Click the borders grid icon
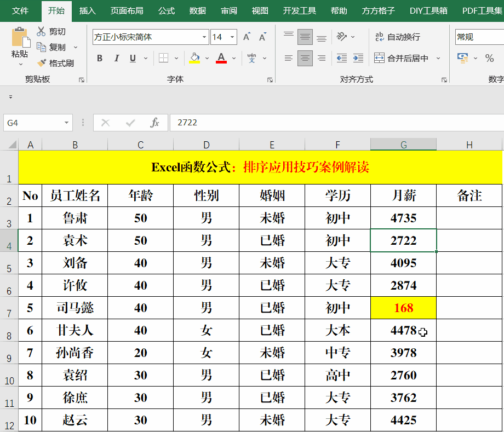 pos(164,58)
